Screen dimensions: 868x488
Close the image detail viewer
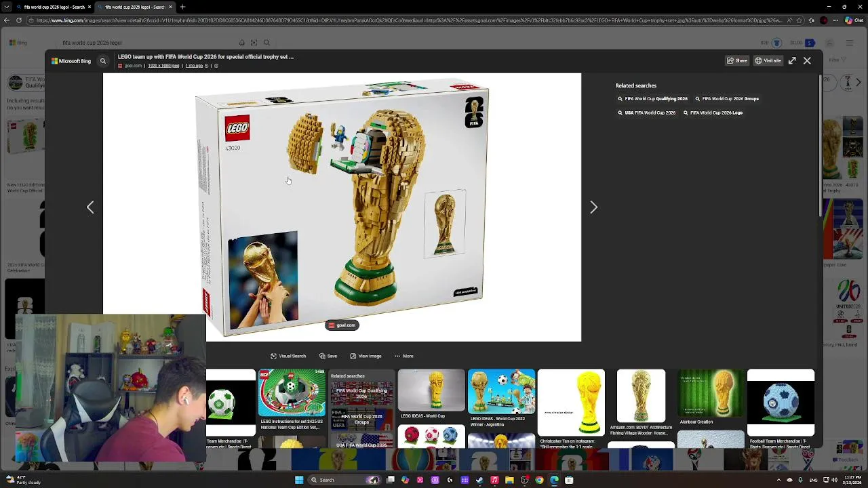807,61
